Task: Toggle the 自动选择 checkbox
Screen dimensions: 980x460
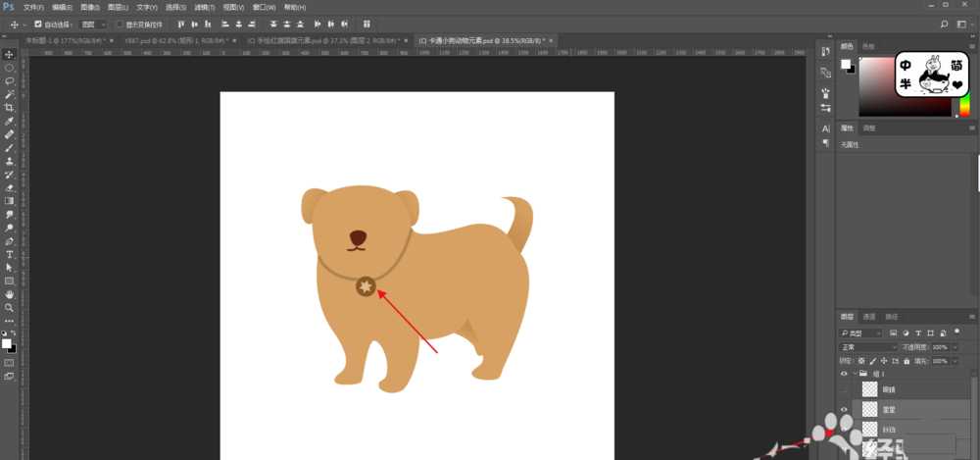Action: coord(38,24)
